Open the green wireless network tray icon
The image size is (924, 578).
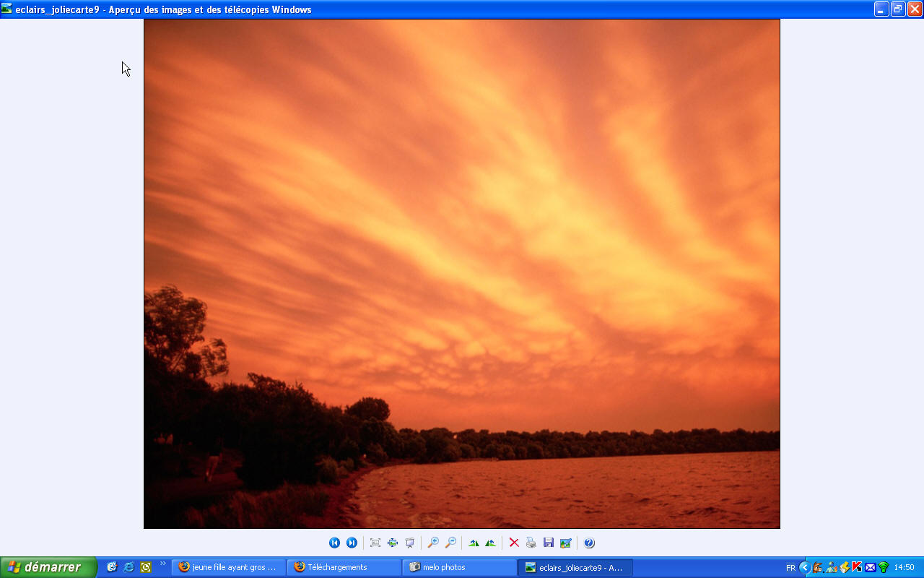click(883, 567)
